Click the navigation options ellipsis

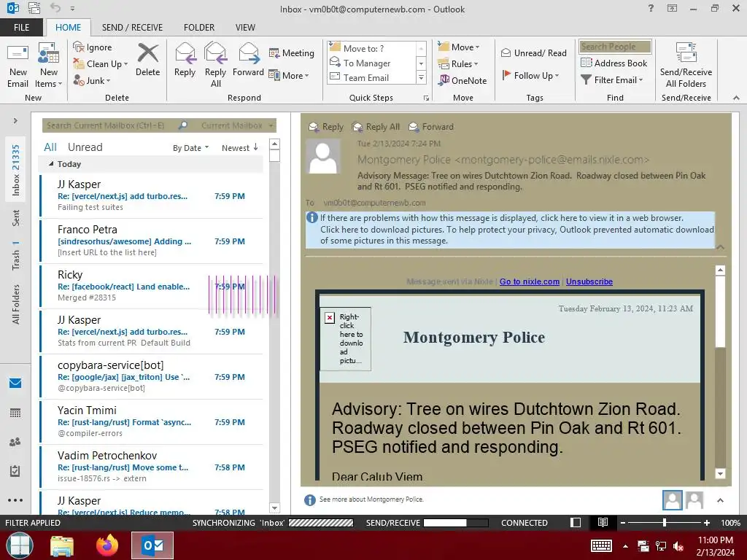coord(15,500)
